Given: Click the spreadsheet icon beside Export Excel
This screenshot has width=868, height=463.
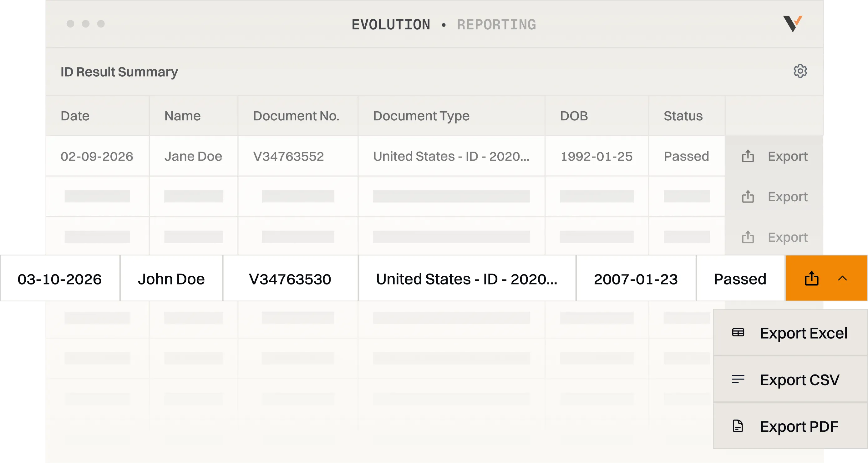Looking at the screenshot, I should pos(738,333).
